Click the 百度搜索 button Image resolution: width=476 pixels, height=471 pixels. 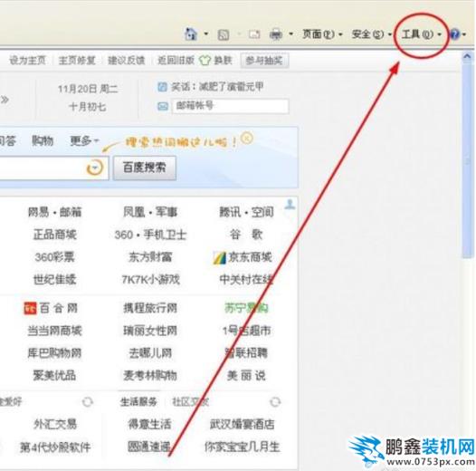(x=145, y=168)
